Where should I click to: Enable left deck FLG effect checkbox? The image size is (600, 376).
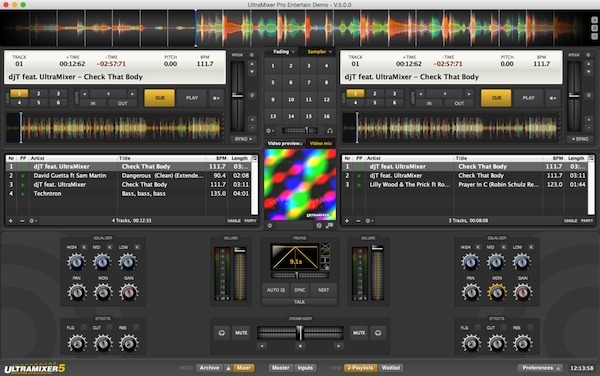83,327
